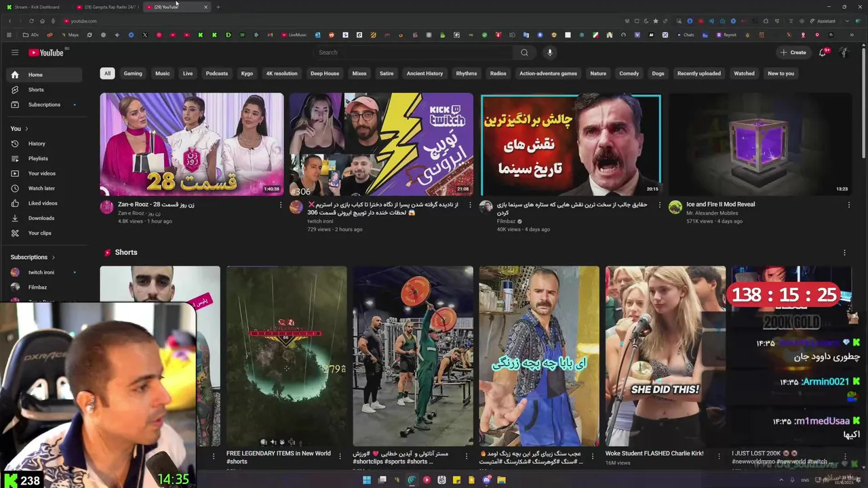Open Your videos in the sidebar

tap(43, 174)
